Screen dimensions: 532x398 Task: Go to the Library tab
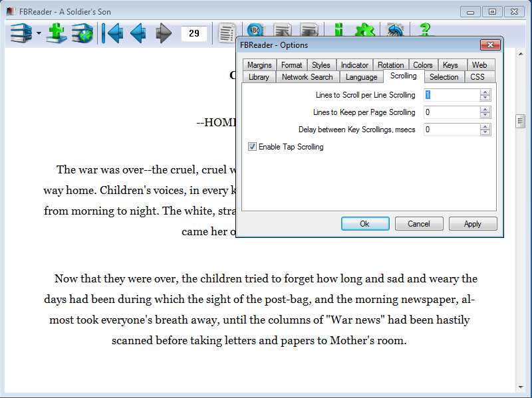pos(259,77)
